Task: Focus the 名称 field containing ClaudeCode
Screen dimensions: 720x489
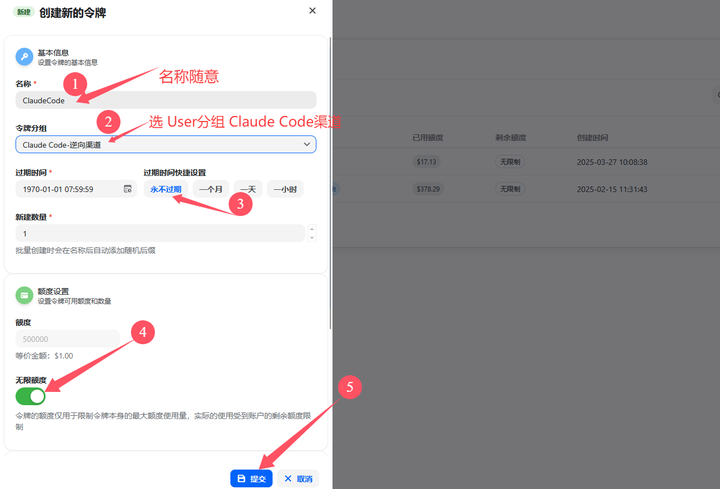Action: point(166,100)
